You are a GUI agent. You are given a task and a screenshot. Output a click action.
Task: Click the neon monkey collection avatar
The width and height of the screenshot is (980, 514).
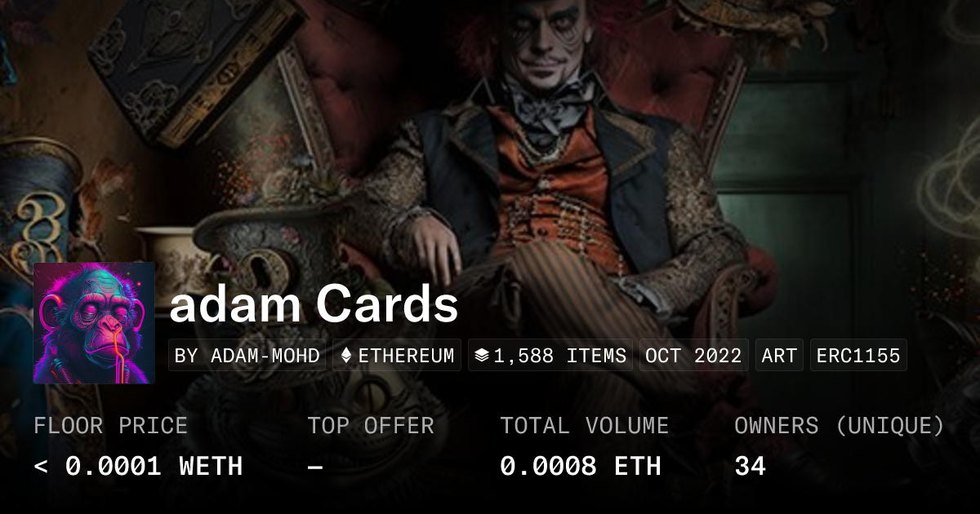tap(94, 322)
